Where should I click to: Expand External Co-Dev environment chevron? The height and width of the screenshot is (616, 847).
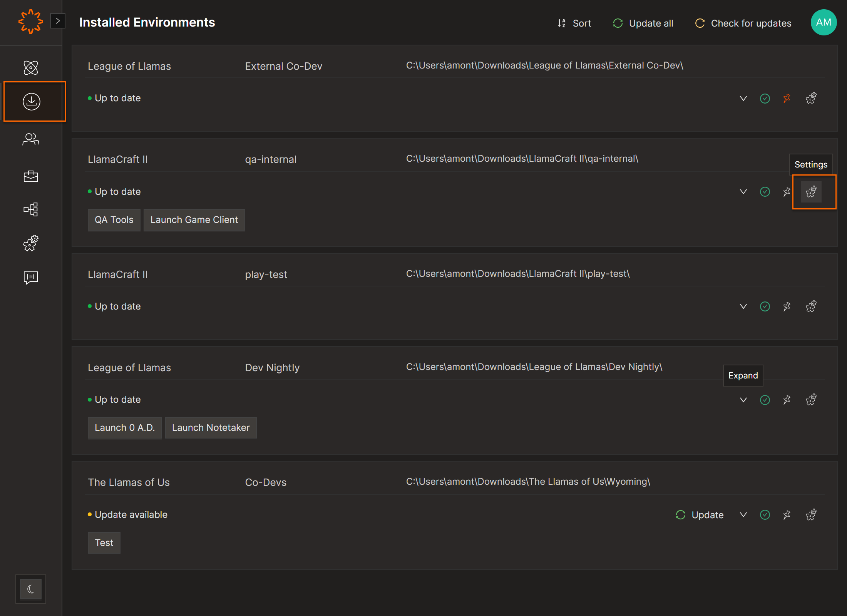pyautogui.click(x=743, y=99)
